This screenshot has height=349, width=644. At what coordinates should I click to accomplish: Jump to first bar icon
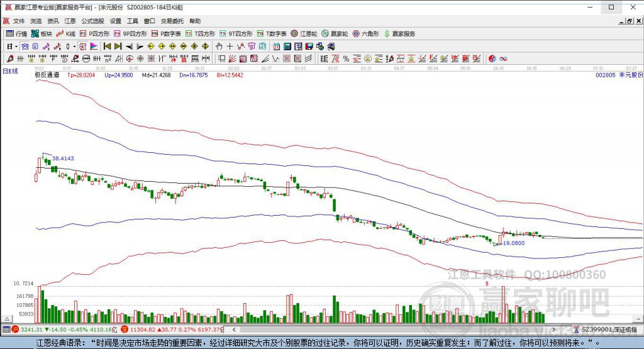coord(107,47)
